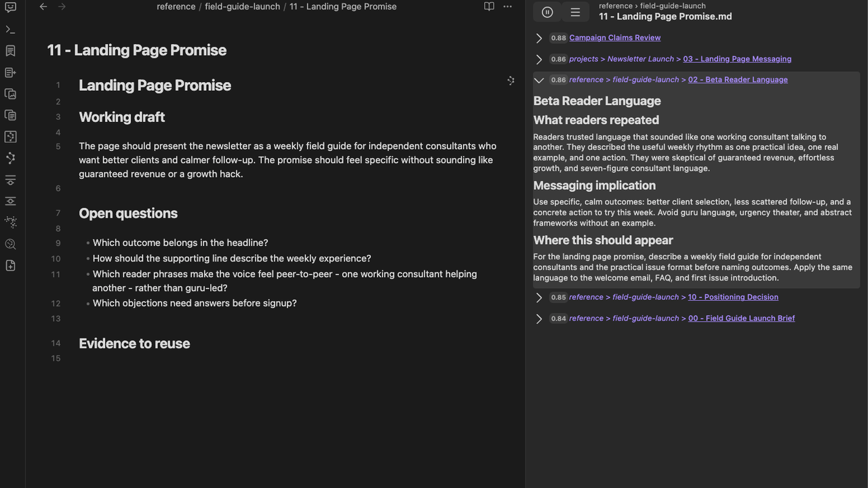The height and width of the screenshot is (488, 868).
Task: Navigate back with the left arrow
Action: 43,7
